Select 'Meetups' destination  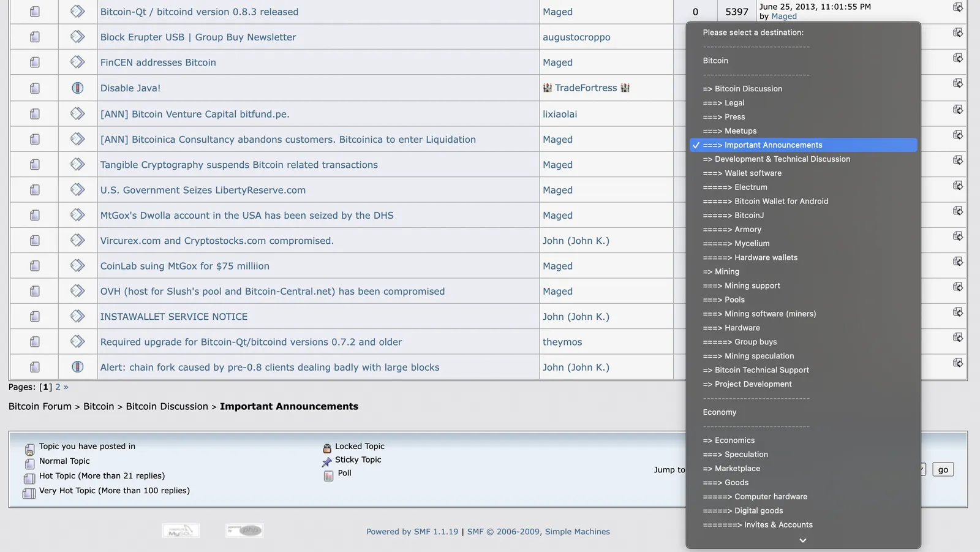[x=803, y=131]
